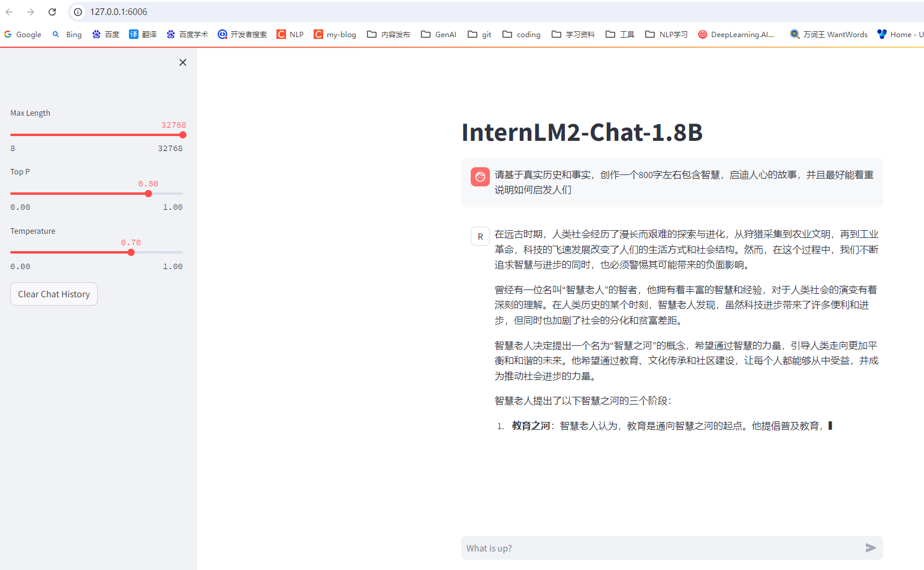Expand the coding bookmark folder
This screenshot has height=570, width=924.
pyautogui.click(x=522, y=34)
